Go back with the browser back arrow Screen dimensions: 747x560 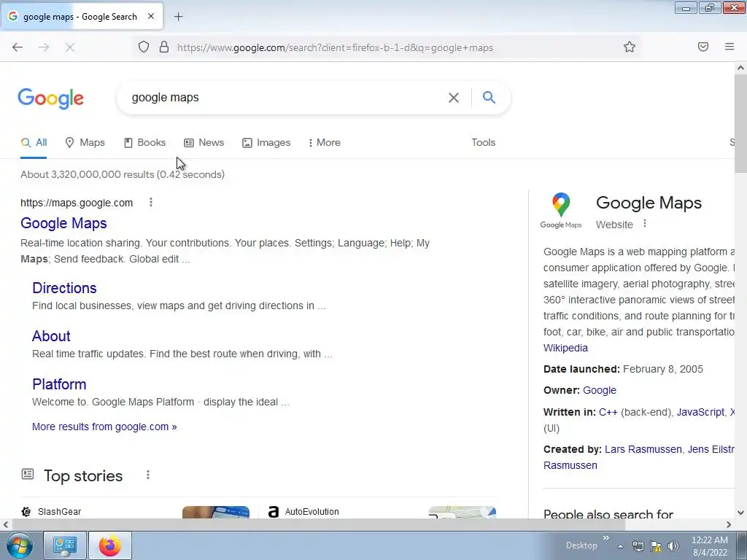point(18,47)
